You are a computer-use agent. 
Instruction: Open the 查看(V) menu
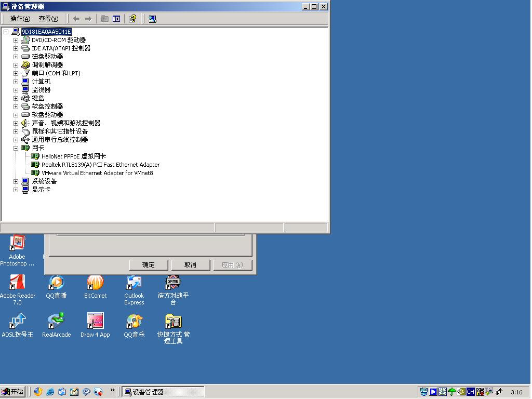[48, 19]
